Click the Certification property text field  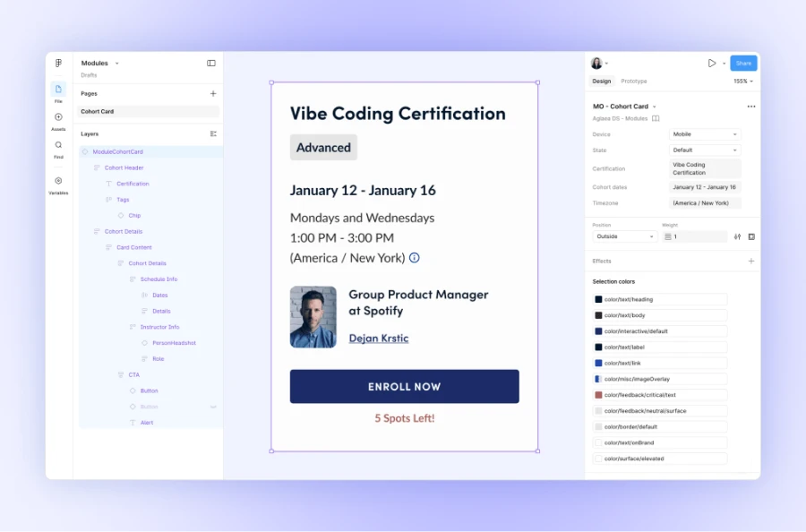click(x=705, y=168)
